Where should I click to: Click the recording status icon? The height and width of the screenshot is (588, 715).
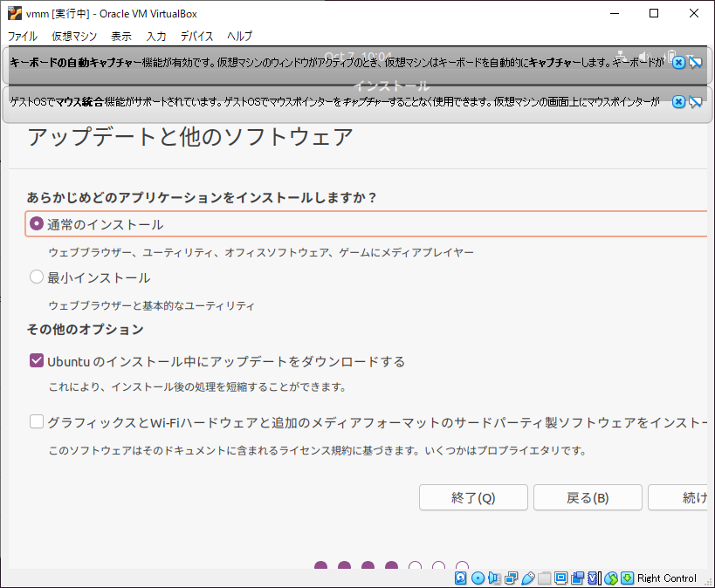pos(577,578)
